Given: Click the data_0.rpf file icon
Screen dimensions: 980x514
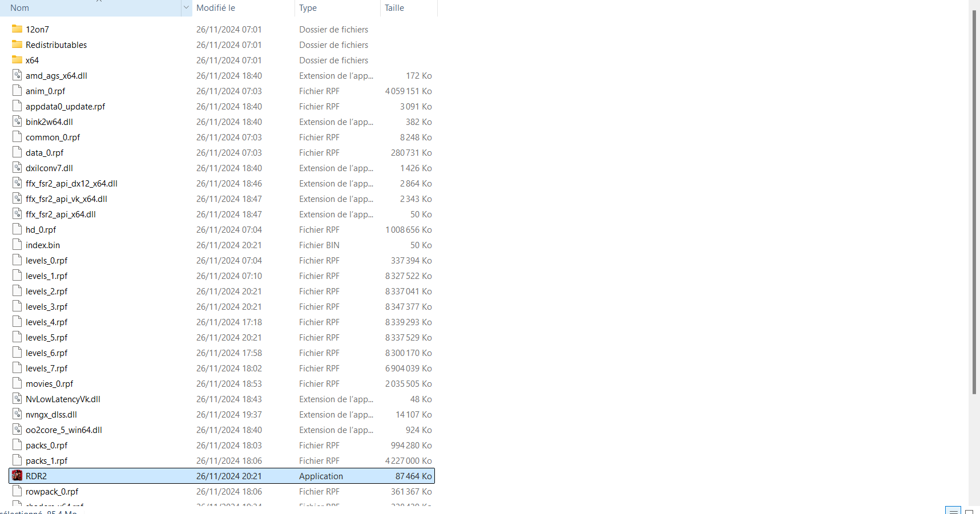Looking at the screenshot, I should point(17,152).
